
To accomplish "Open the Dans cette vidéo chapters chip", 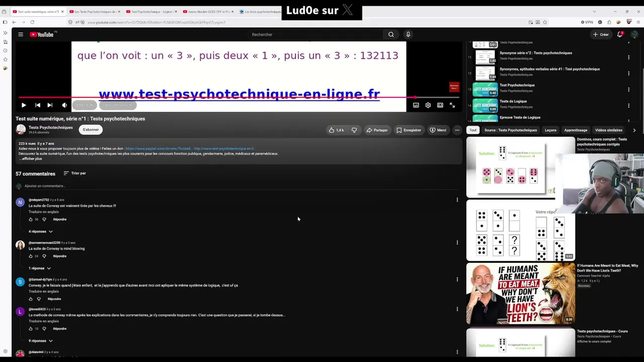I will (117, 105).
